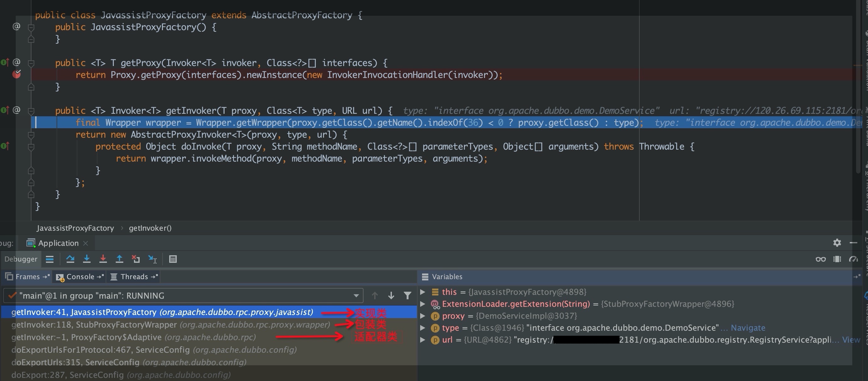The height and width of the screenshot is (381, 868).
Task: Toggle the frames filter funnel button
Action: [407, 296]
